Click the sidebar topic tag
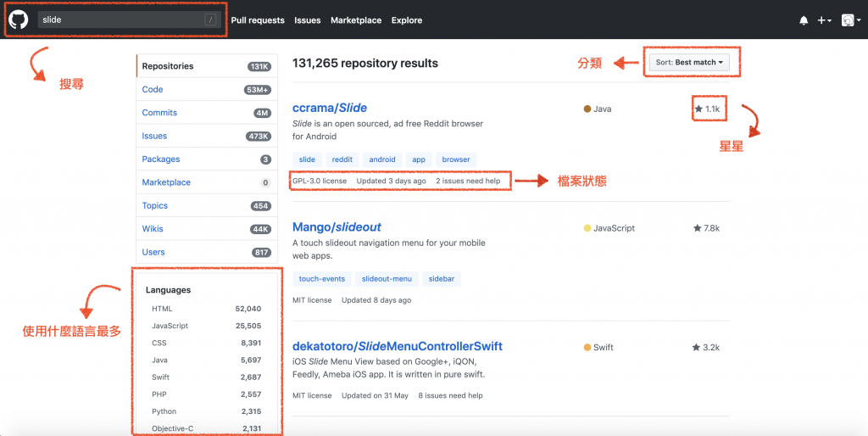The width and height of the screenshot is (868, 436). click(x=441, y=279)
